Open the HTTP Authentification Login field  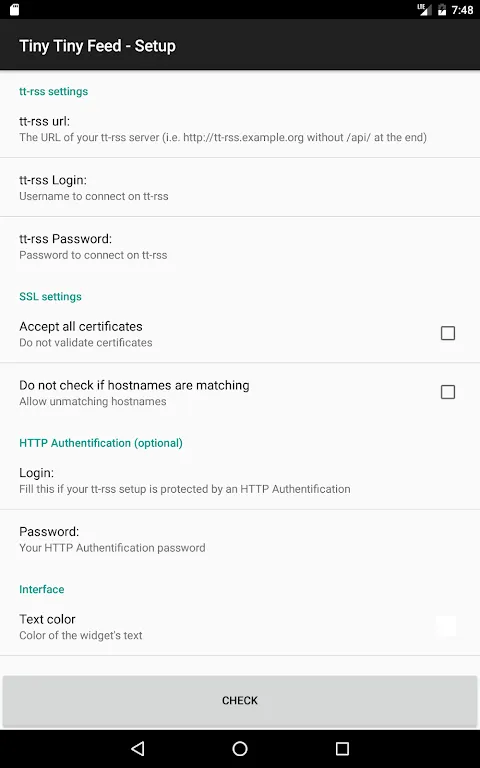point(240,480)
